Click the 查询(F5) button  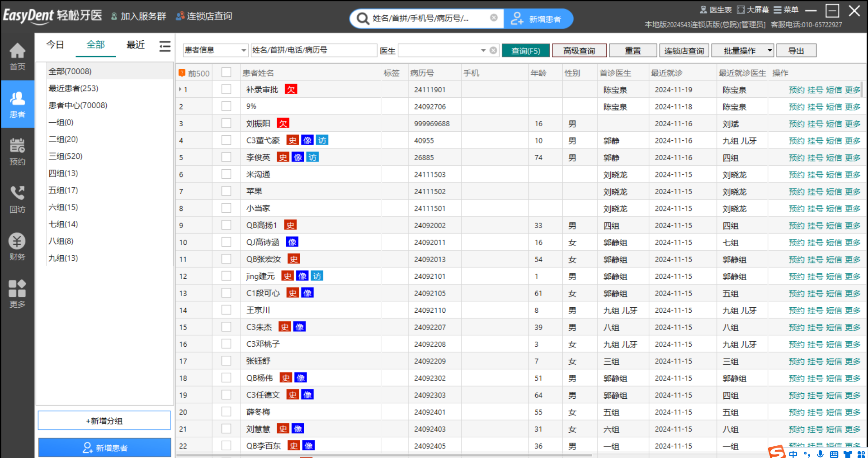526,51
